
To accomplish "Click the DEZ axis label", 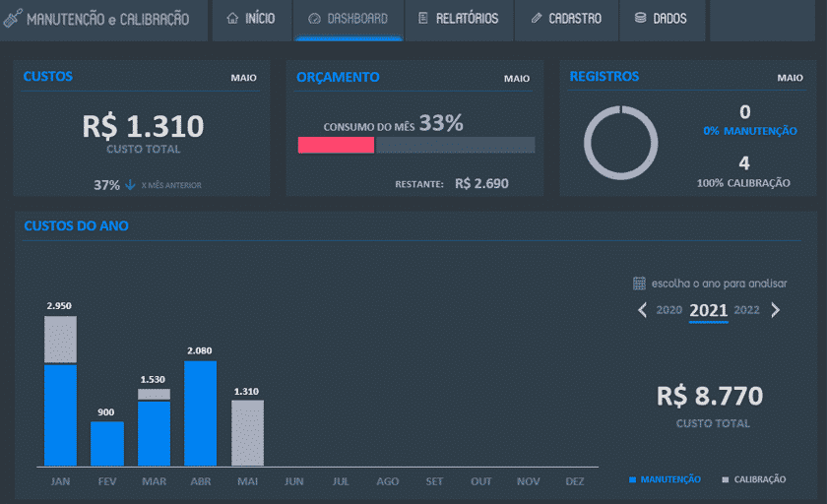I will pos(574,481).
